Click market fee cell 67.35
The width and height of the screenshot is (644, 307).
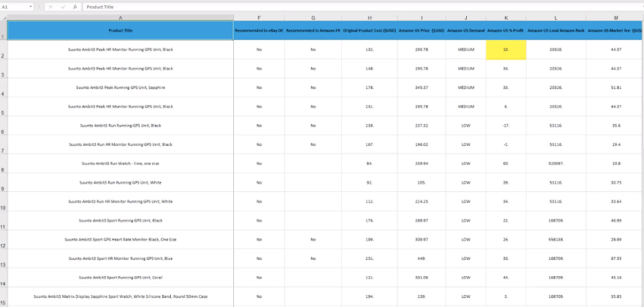coord(615,258)
